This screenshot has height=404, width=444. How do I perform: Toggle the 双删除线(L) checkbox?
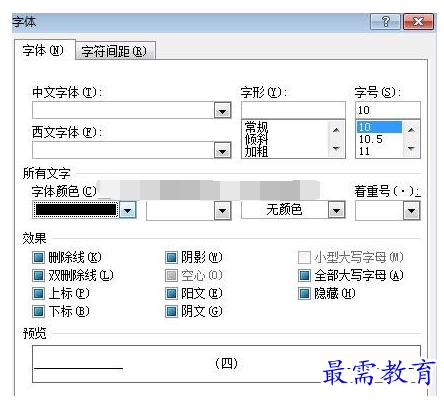coord(38,275)
